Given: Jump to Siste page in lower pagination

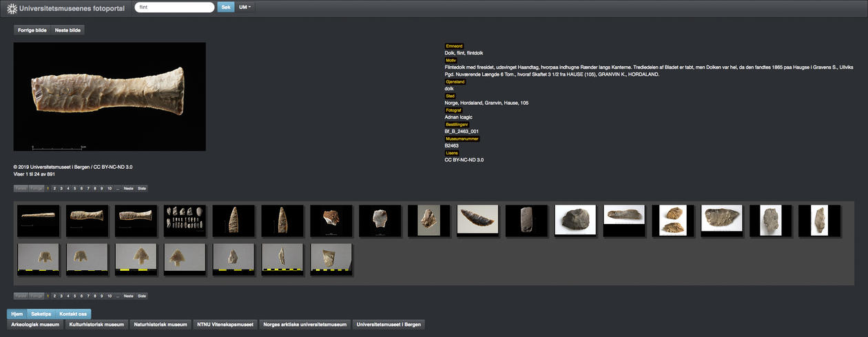Looking at the screenshot, I should (x=142, y=296).
